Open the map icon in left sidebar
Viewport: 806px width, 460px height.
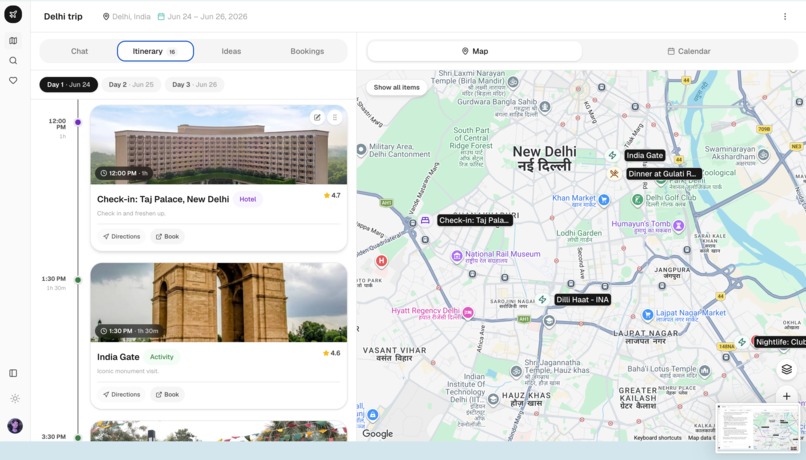(13, 41)
